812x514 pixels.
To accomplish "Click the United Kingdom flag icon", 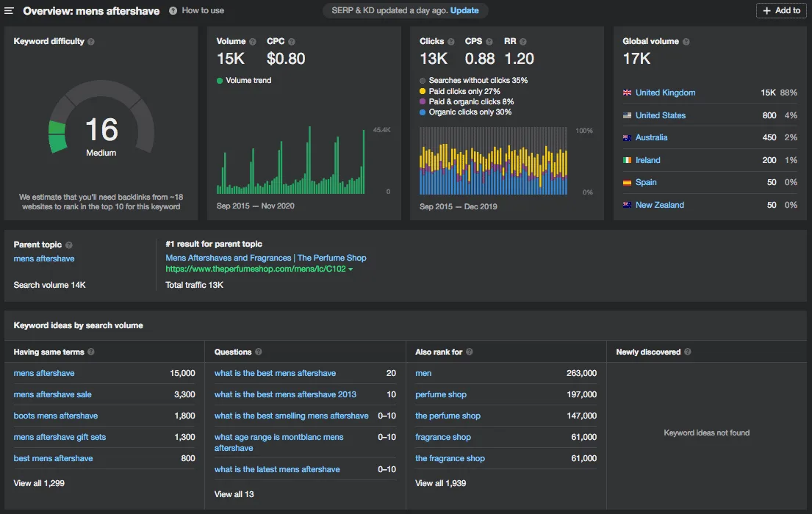I will (627, 93).
